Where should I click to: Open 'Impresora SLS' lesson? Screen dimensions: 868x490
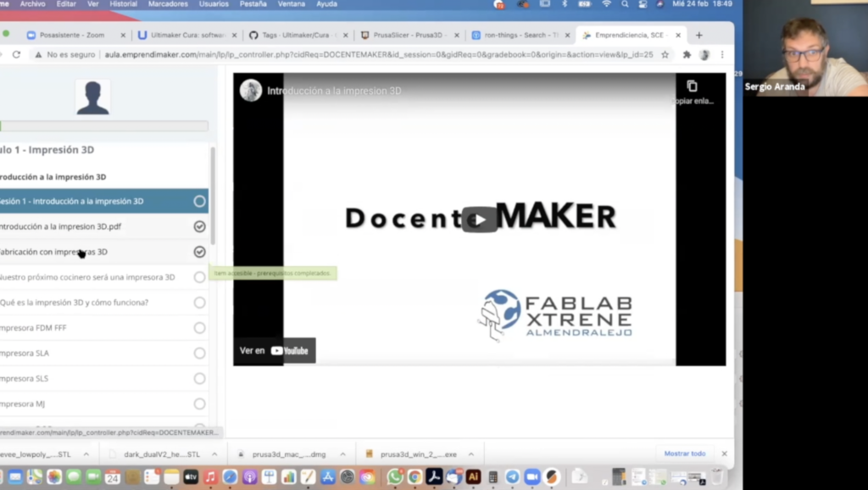tap(25, 378)
